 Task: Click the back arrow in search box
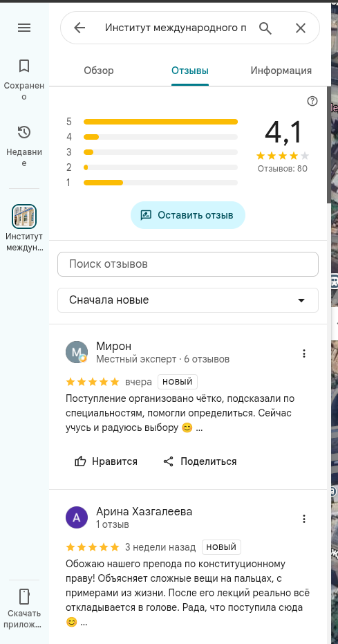(x=79, y=28)
